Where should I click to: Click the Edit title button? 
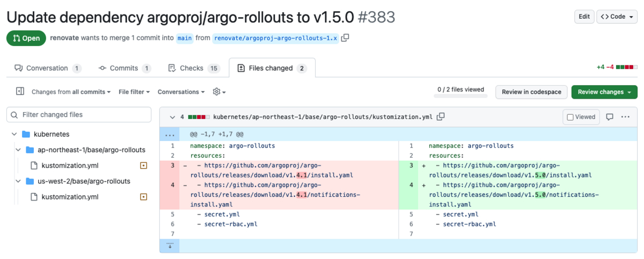click(584, 17)
